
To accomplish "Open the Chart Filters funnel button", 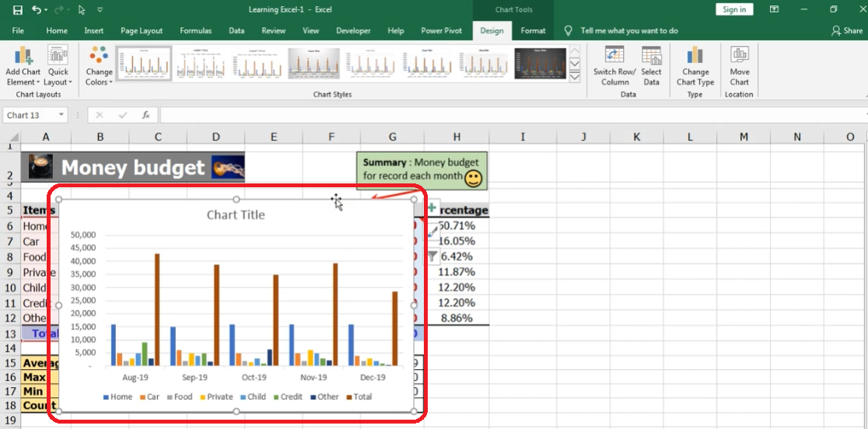I will (432, 256).
